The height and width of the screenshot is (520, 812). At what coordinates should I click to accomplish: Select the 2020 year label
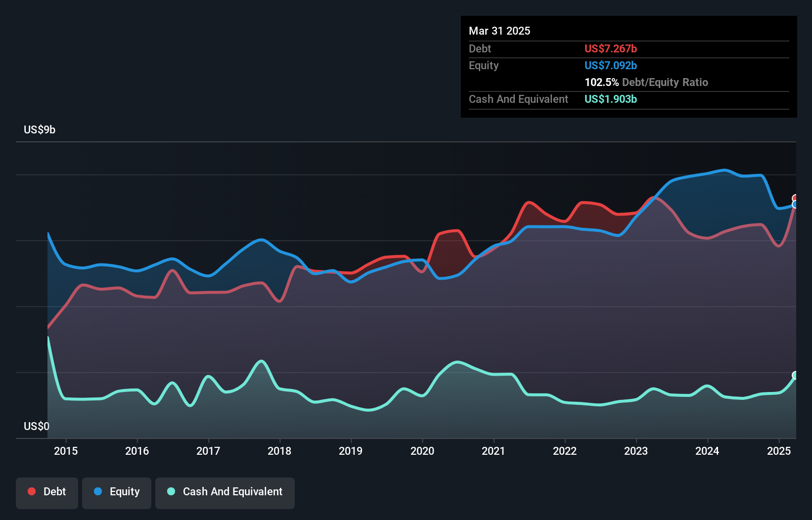pyautogui.click(x=423, y=451)
